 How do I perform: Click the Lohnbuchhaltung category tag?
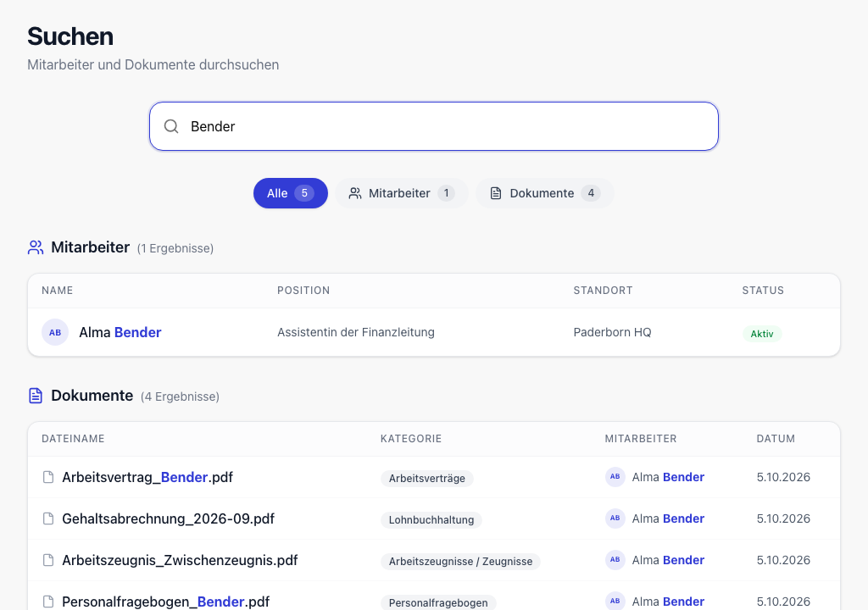(x=431, y=520)
